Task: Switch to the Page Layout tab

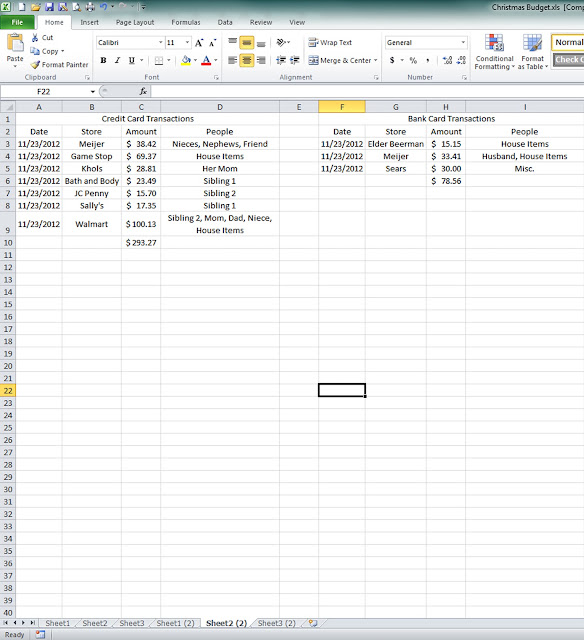Action: 135,22
